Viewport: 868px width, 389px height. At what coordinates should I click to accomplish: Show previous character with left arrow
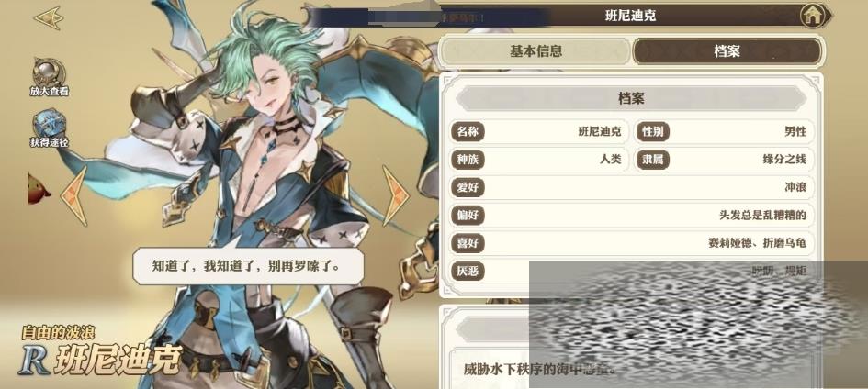pos(74,196)
